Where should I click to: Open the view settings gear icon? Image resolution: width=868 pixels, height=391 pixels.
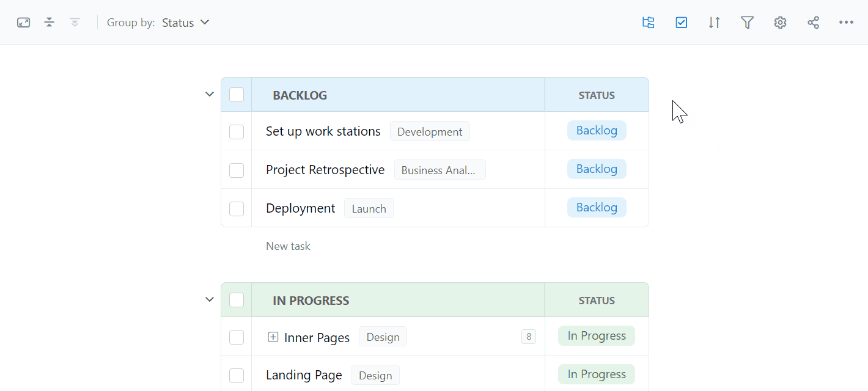[x=780, y=22]
